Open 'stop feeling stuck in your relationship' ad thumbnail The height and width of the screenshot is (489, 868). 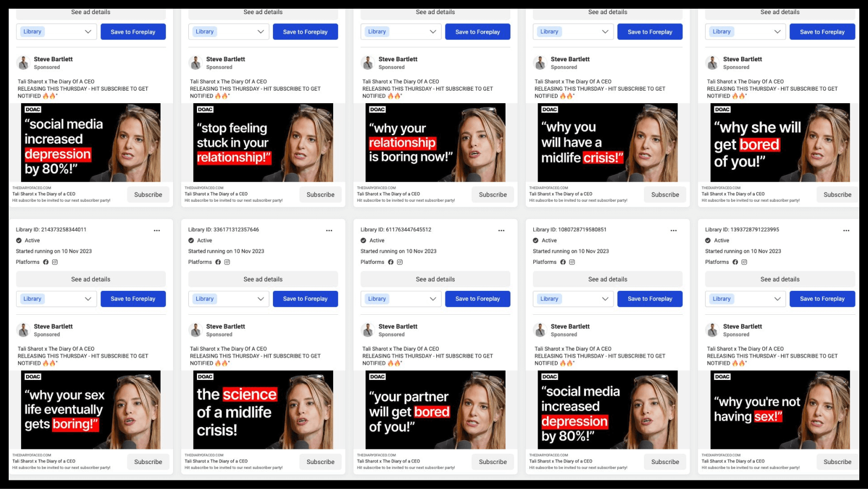pyautogui.click(x=263, y=143)
